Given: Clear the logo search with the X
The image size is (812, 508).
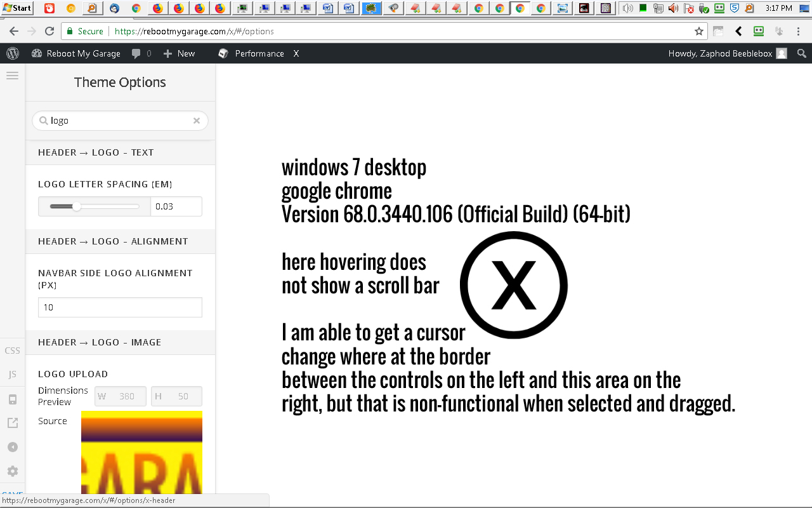Looking at the screenshot, I should [197, 121].
